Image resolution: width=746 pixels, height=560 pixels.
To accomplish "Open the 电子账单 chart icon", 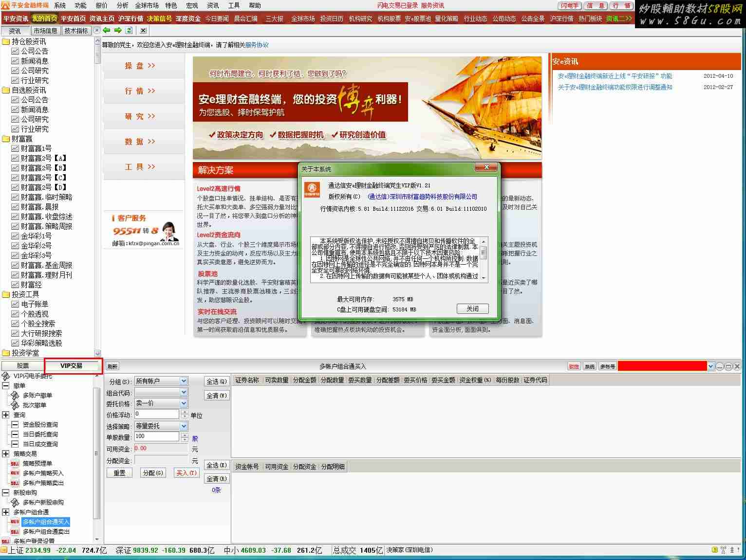I will tap(15, 304).
